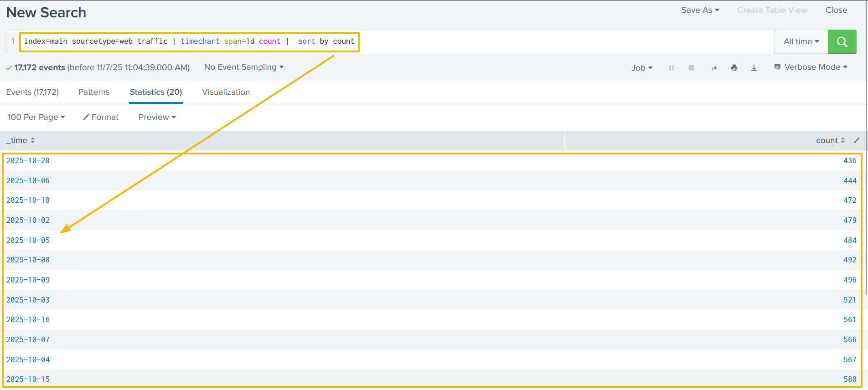Open the All time range picker
The image size is (868, 390).
[801, 42]
